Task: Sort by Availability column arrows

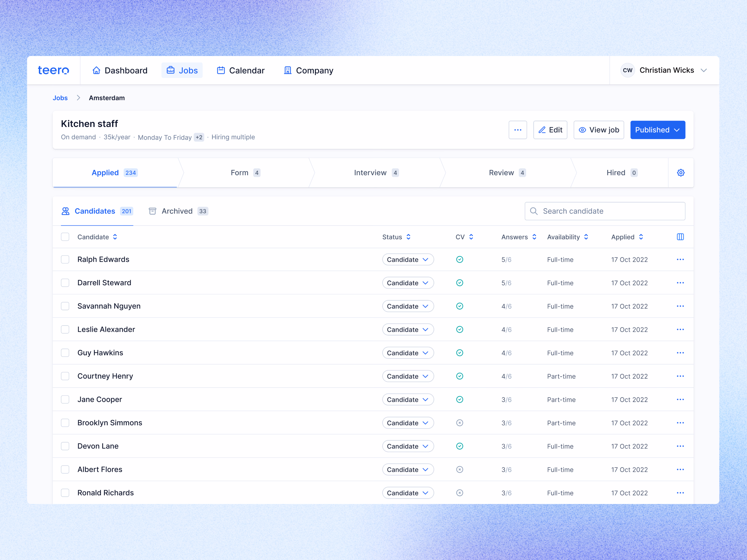Action: pos(586,237)
